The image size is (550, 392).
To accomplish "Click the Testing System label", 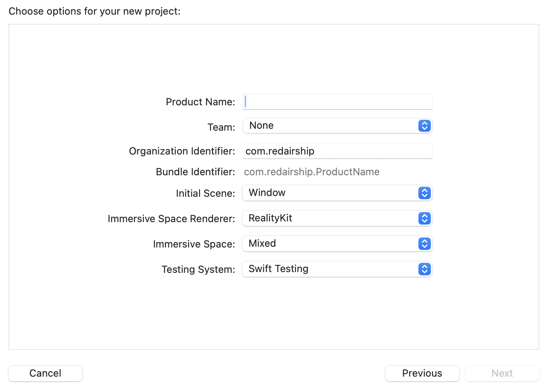I will 198,269.
